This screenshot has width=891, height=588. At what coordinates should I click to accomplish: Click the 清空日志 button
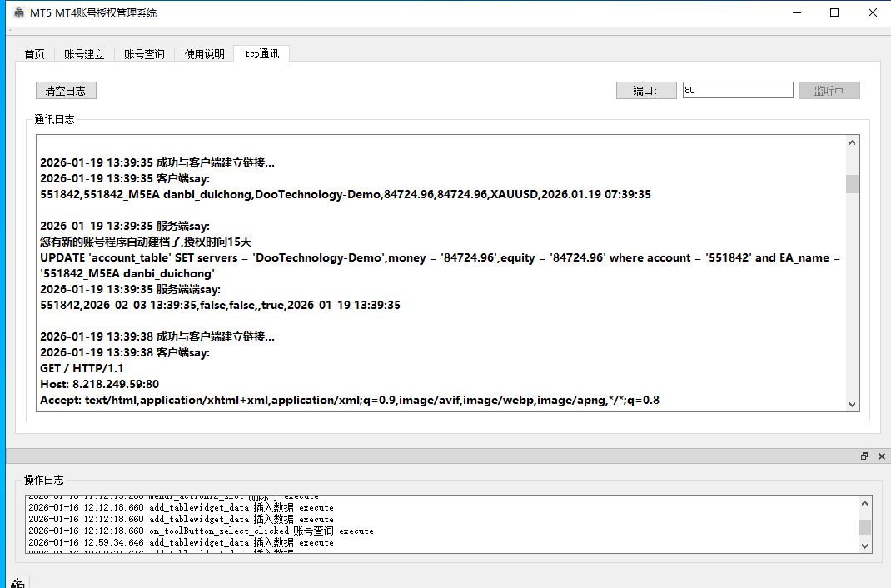click(66, 90)
